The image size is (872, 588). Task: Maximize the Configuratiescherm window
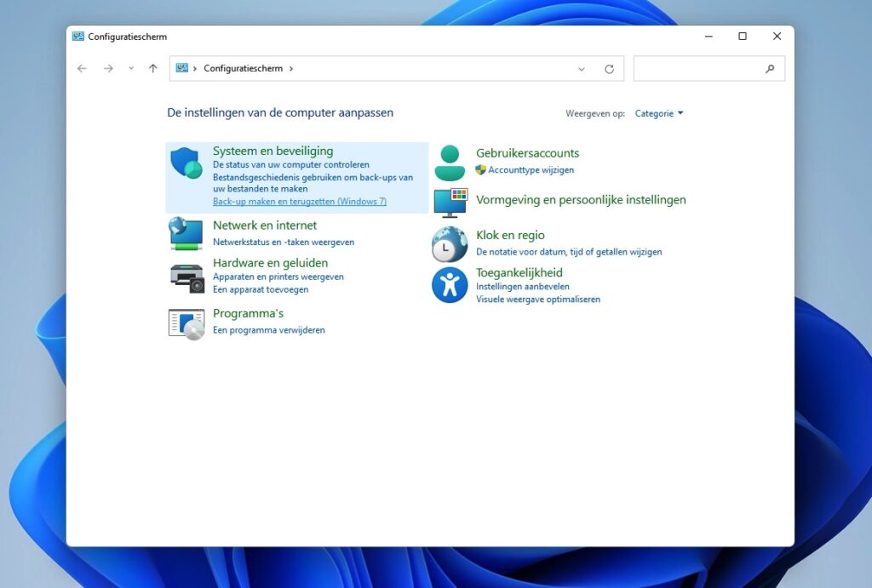point(743,37)
